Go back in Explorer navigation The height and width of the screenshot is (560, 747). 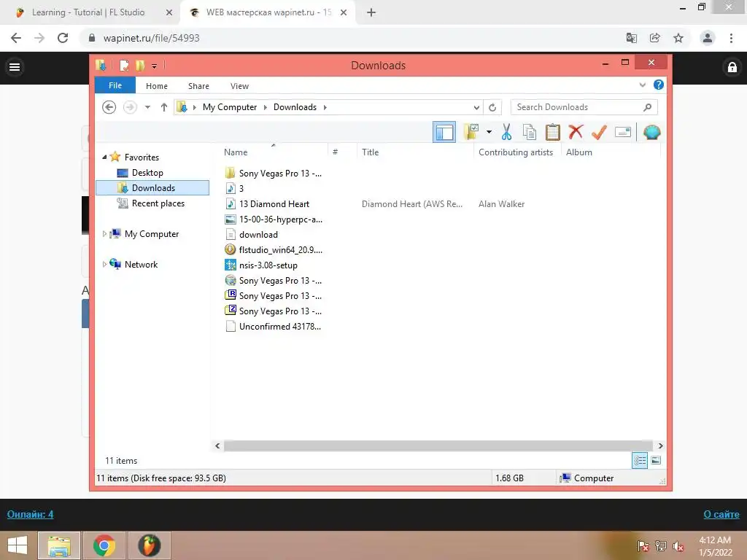[109, 107]
